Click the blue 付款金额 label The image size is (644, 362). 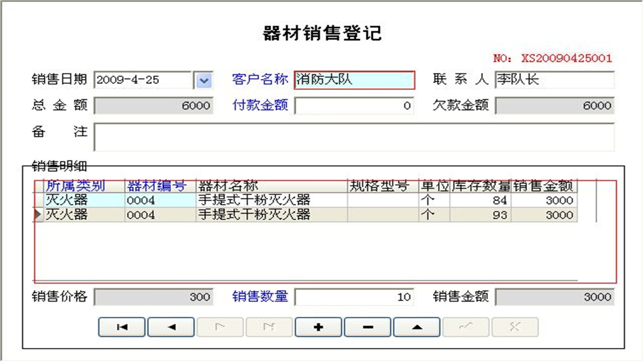(x=260, y=106)
